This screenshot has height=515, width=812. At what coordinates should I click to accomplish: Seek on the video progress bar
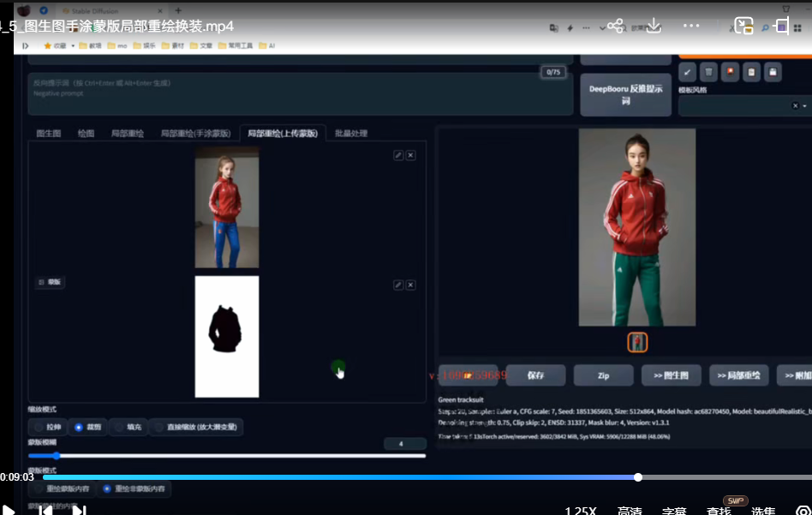(427, 477)
